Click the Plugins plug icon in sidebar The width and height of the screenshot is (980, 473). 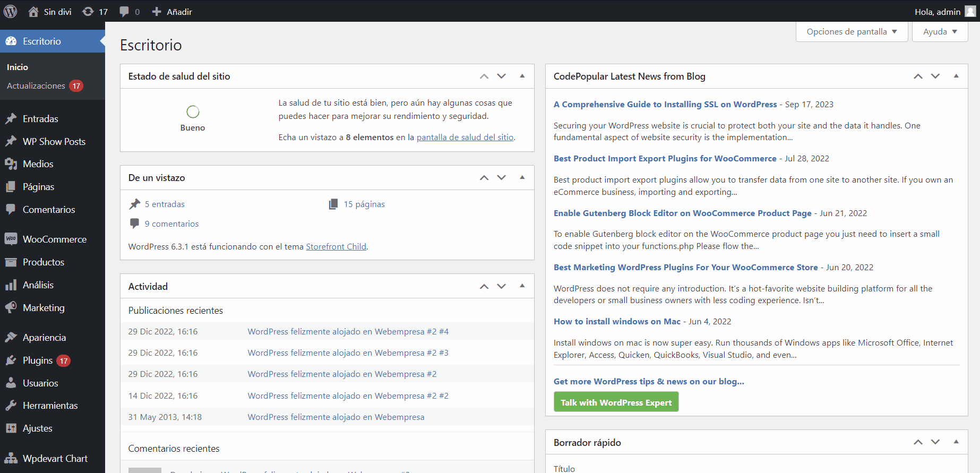[11, 360]
